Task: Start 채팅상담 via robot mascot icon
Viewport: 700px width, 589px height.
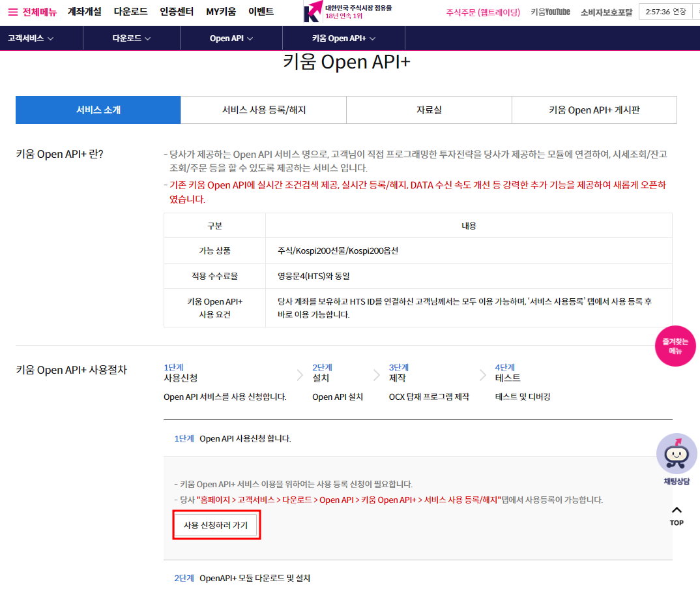Action: pos(677,453)
